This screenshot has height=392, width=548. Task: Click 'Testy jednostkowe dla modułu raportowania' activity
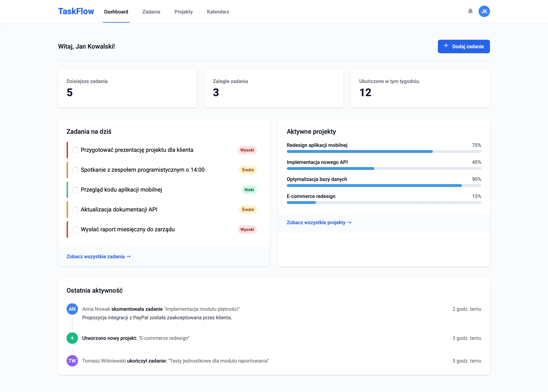point(218,361)
